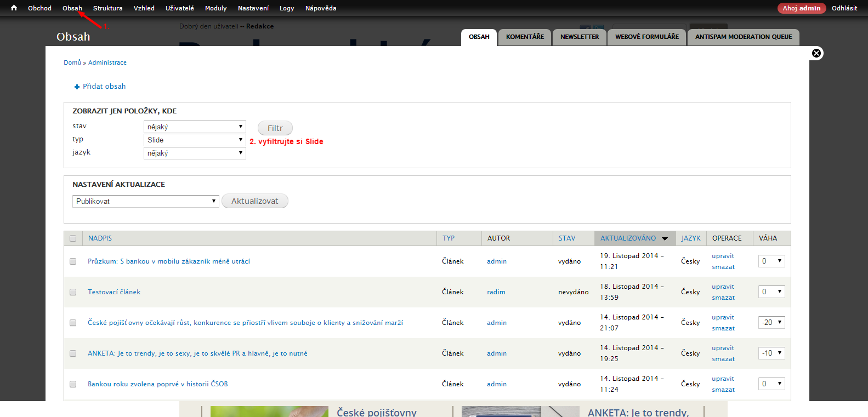
Task: Open the Nastavení admin menu
Action: (x=253, y=8)
